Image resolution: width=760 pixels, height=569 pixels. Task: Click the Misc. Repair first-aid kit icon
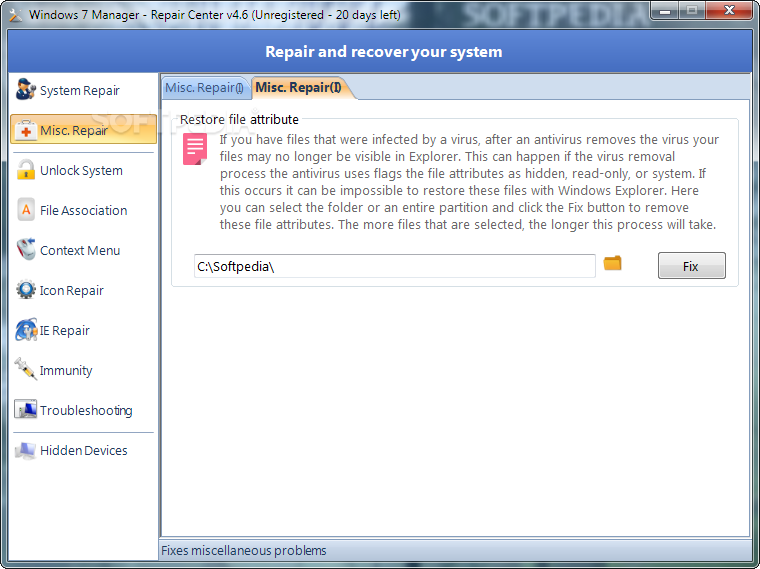26,130
